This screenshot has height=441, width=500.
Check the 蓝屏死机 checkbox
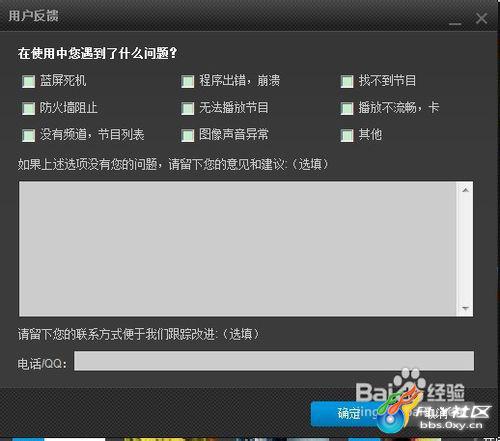[x=28, y=81]
